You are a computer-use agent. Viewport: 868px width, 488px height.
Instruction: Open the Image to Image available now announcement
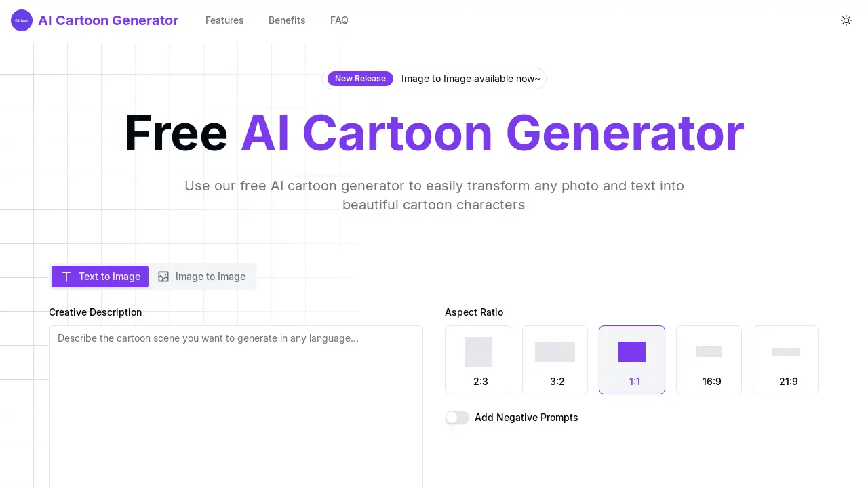pyautogui.click(x=471, y=79)
